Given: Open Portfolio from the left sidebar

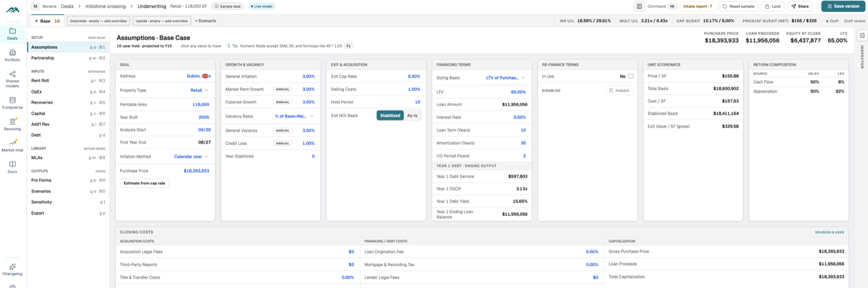Looking at the screenshot, I should (x=12, y=55).
